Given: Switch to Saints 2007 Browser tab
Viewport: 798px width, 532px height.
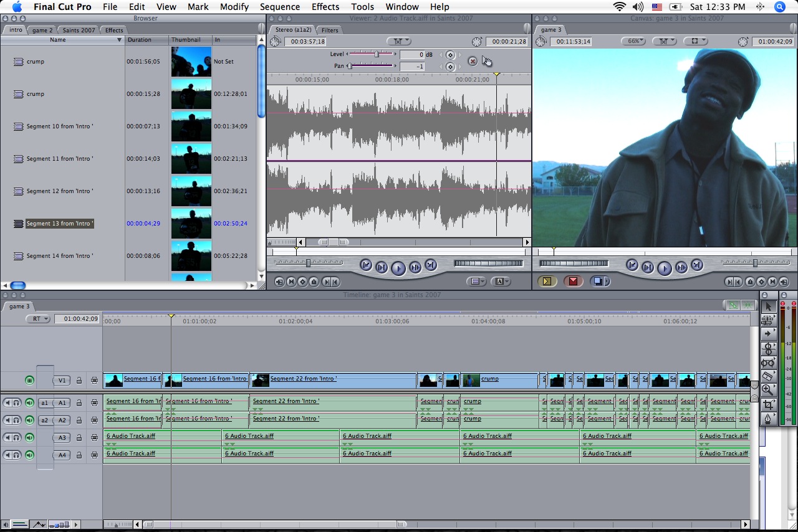Looking at the screenshot, I should coord(79,30).
